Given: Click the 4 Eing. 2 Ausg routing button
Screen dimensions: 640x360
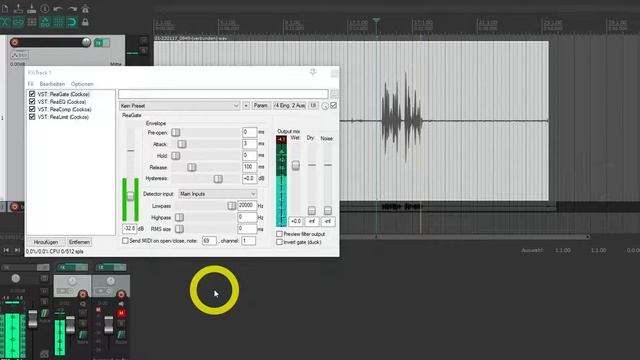Looking at the screenshot, I should (289, 105).
